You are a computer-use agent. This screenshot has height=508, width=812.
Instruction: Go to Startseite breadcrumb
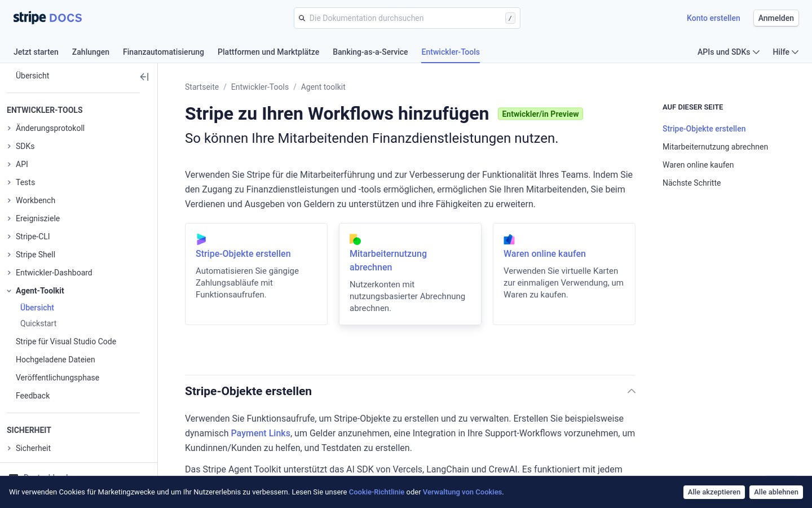[x=202, y=87]
